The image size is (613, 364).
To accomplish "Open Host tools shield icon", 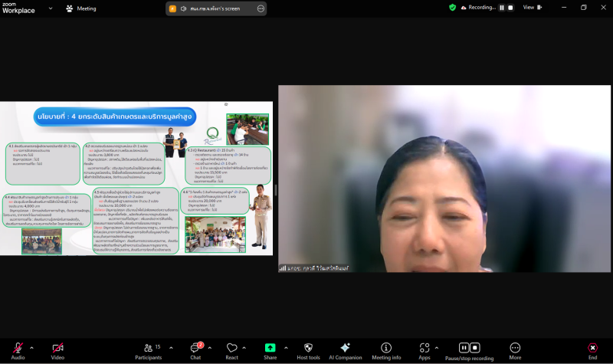I will (x=308, y=348).
